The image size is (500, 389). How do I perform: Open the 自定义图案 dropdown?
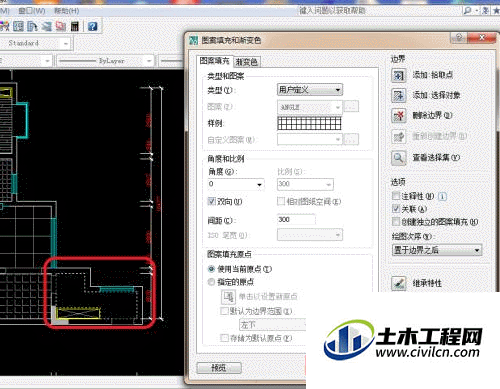(x=310, y=139)
